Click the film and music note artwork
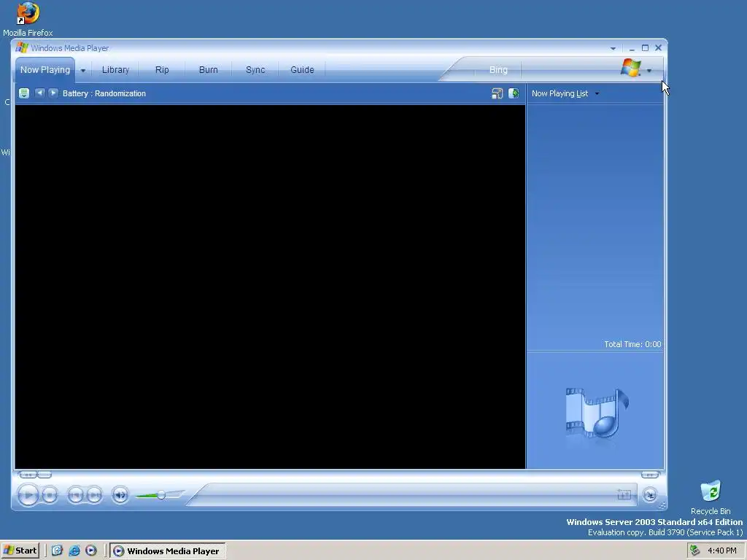Viewport: 747px width, 560px height. pos(596,413)
